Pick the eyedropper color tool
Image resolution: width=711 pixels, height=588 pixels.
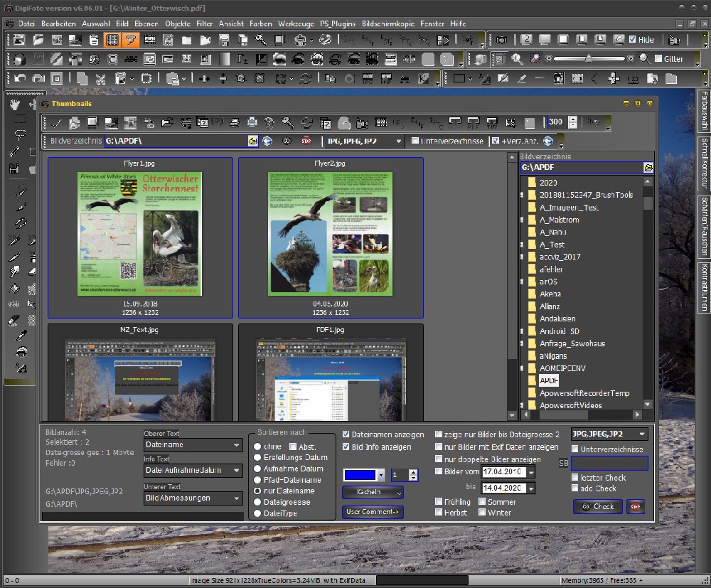pos(22,336)
